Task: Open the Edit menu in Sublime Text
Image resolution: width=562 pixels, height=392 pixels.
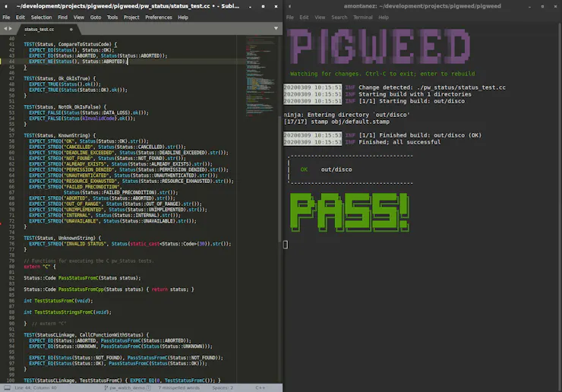Action: point(21,17)
